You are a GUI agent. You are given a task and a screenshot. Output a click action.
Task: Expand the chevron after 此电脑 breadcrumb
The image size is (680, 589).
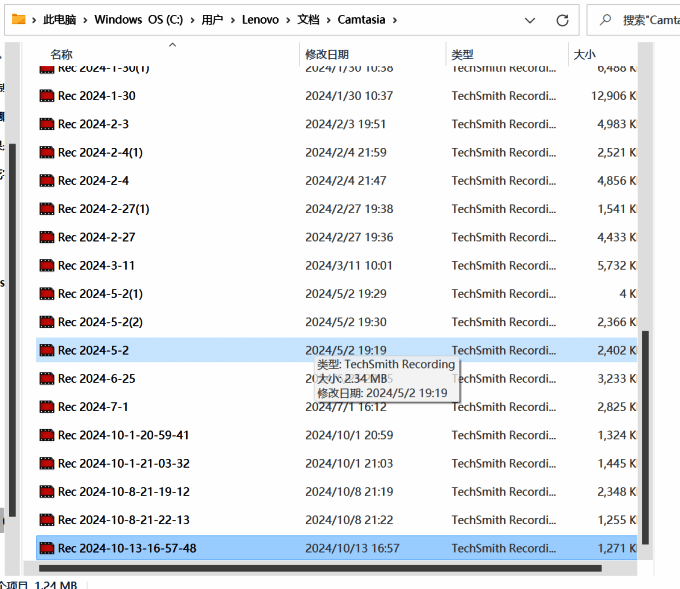(x=86, y=19)
